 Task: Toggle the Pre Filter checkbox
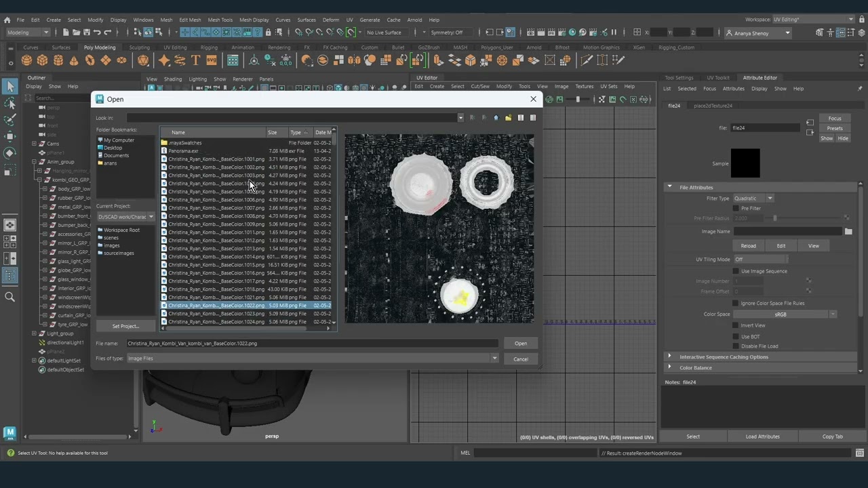pos(736,209)
